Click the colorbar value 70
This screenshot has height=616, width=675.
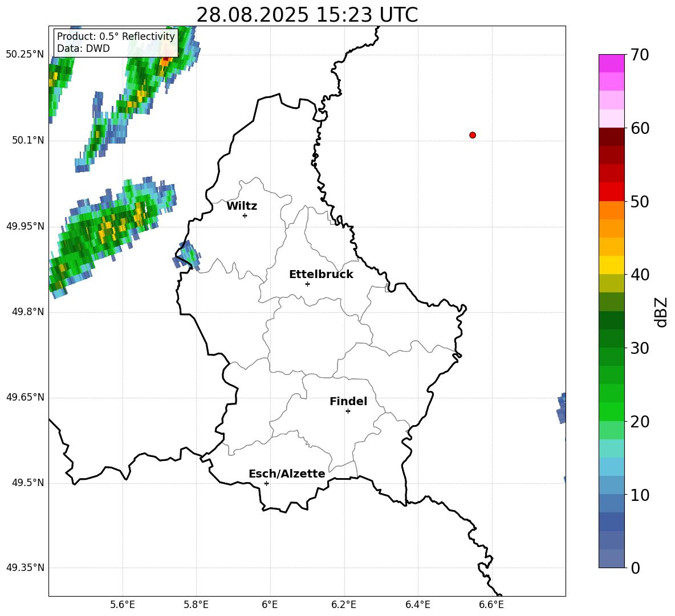[x=640, y=55]
